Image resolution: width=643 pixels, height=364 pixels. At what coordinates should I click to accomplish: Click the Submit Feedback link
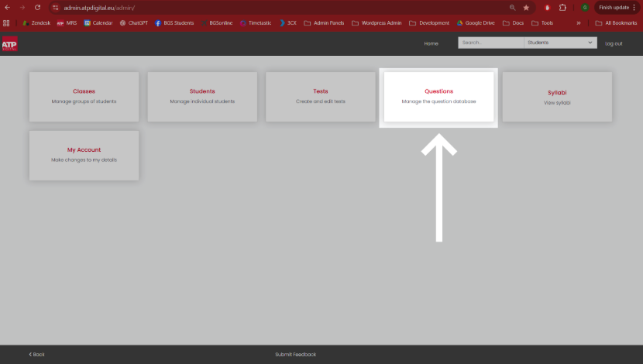coord(296,354)
